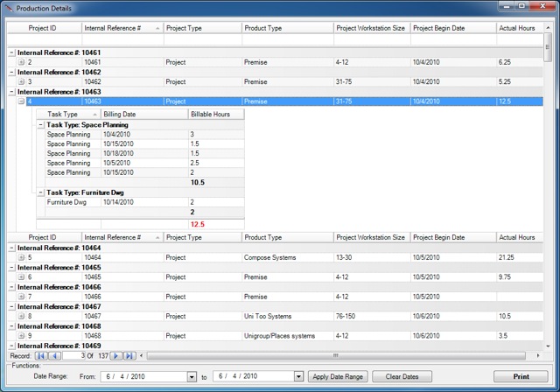Open the From date dropdown
560x392 pixels.
pyautogui.click(x=192, y=377)
